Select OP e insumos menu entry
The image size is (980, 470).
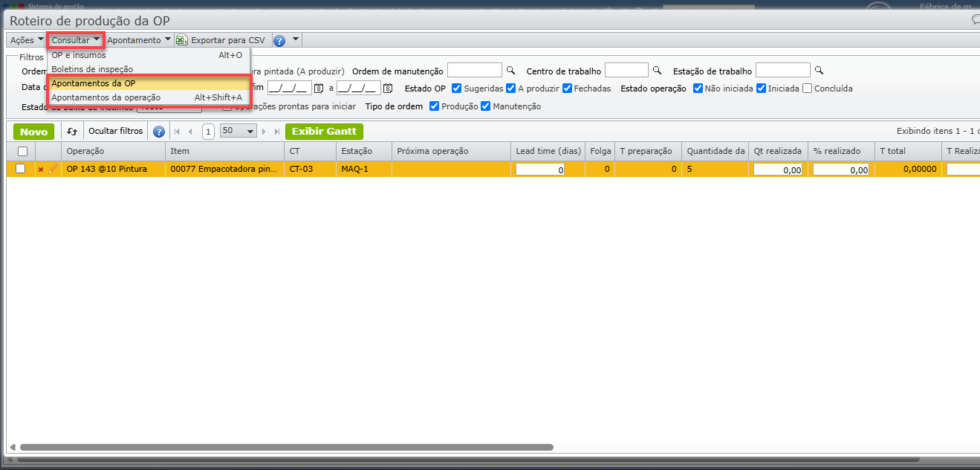148,55
